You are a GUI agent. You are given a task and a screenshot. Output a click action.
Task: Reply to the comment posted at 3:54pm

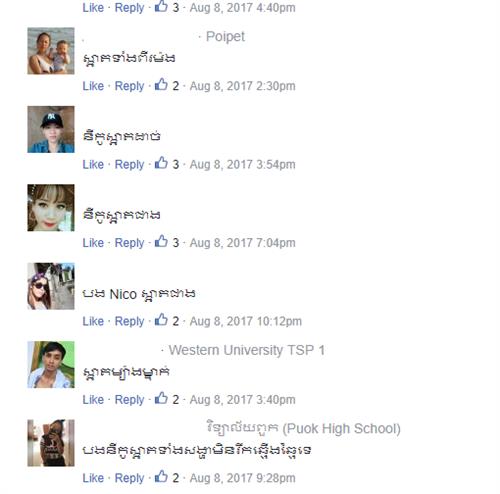pos(129,165)
